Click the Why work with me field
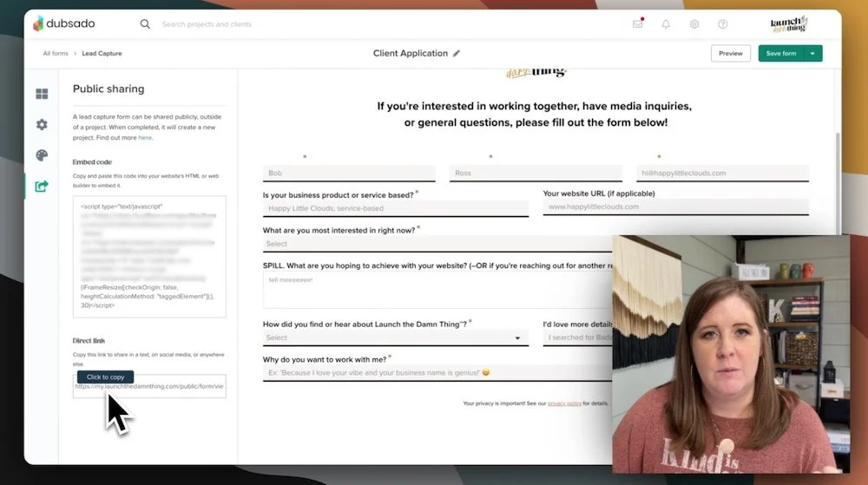 coord(437,373)
